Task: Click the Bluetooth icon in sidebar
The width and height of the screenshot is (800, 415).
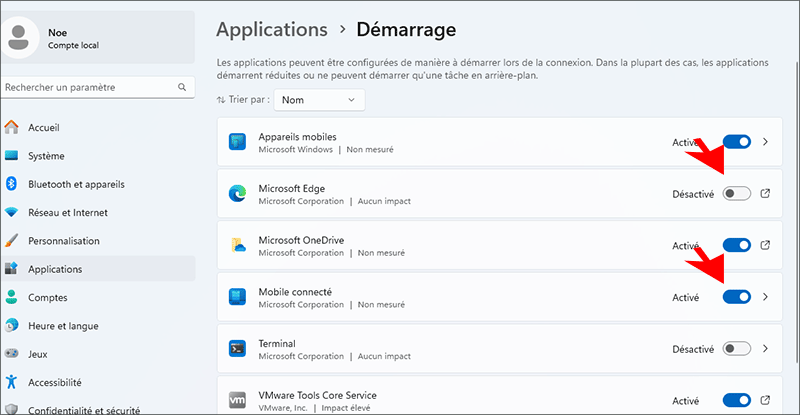Action: (11, 184)
